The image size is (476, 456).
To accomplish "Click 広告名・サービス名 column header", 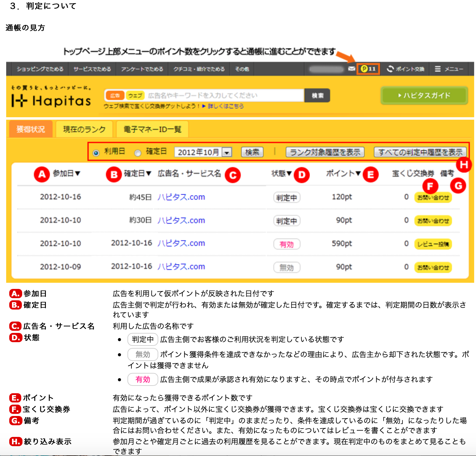I will click(189, 174).
